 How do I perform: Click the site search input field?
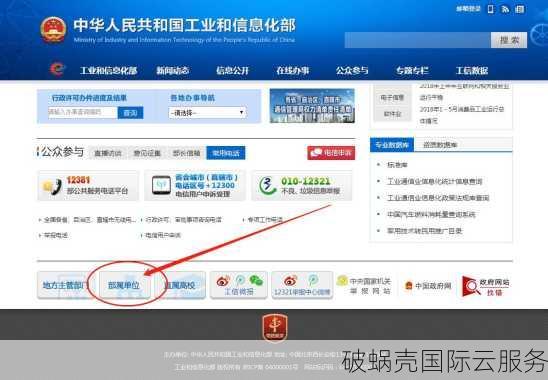tap(418, 40)
